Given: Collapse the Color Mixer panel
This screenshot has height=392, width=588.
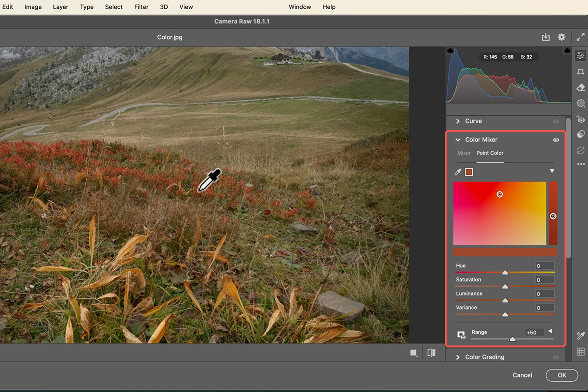Looking at the screenshot, I should [x=458, y=140].
